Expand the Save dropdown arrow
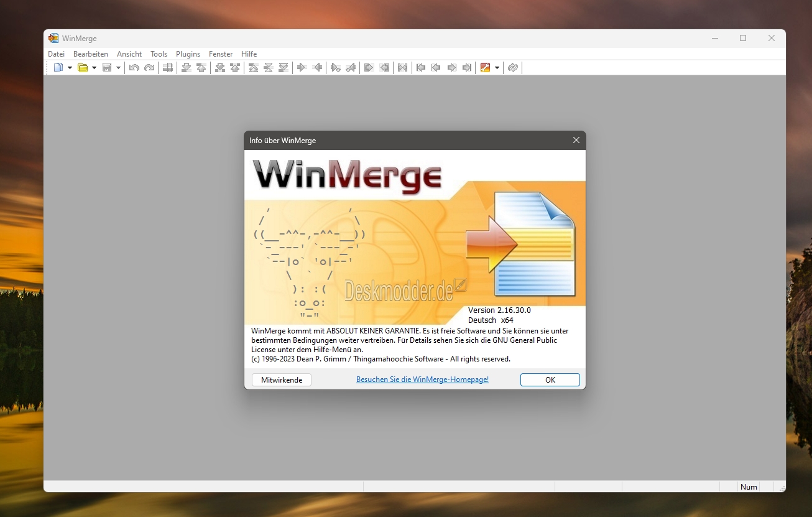 pos(118,68)
